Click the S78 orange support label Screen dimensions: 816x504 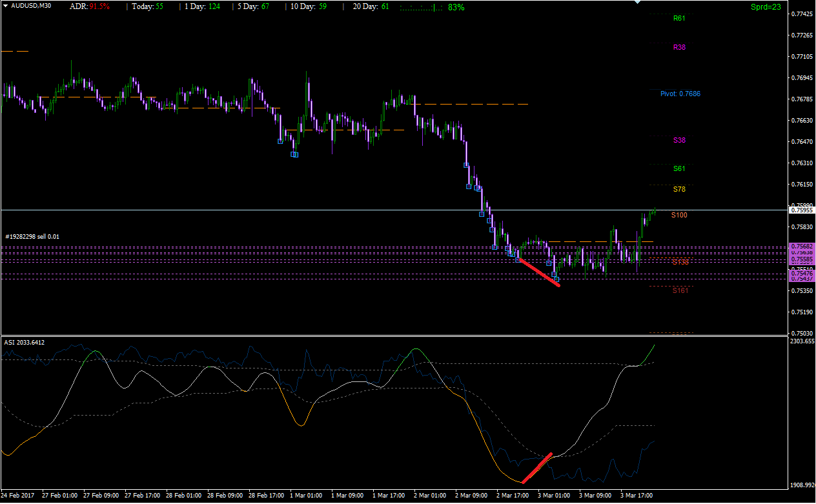[x=679, y=189]
